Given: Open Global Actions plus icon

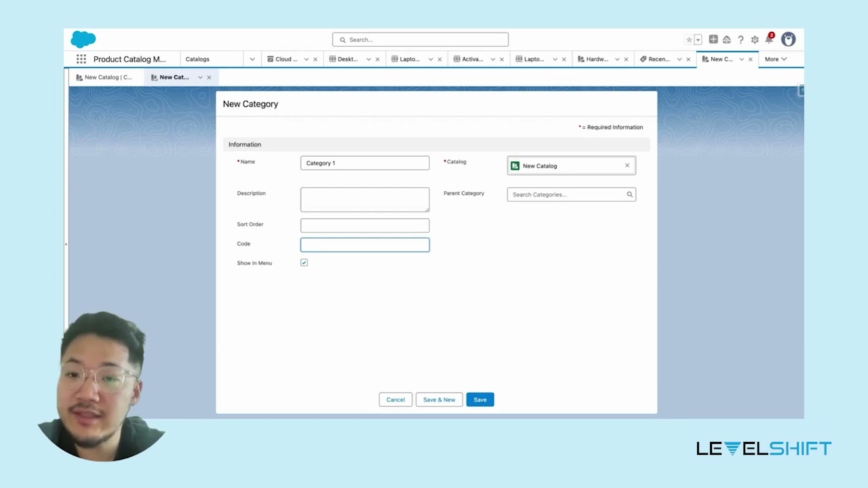Looking at the screenshot, I should 713,39.
